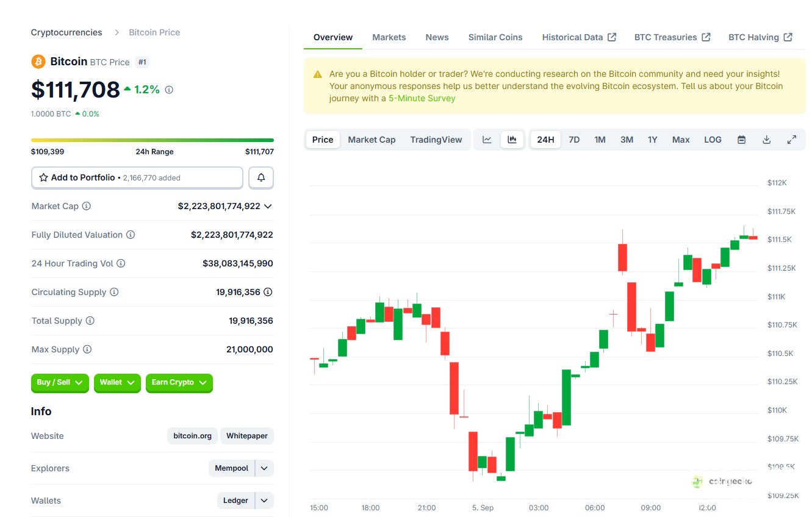Open the calendar date range picker
The width and height of the screenshot is (812, 517).
pos(741,140)
